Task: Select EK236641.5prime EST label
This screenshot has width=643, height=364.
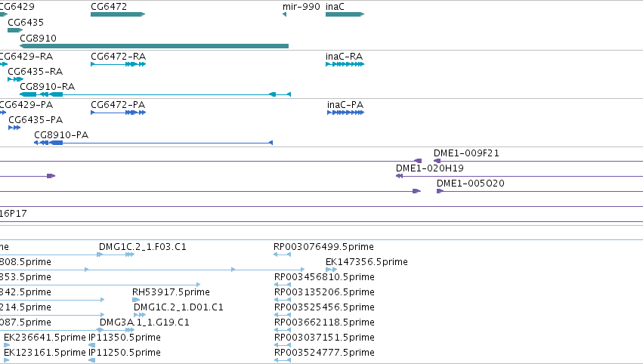Action: click(x=45, y=338)
